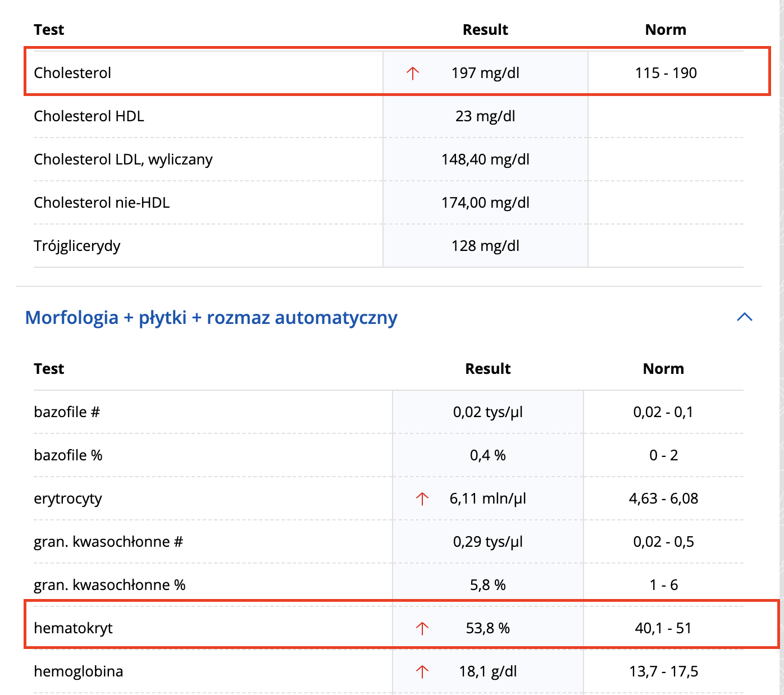Screen dimensions: 784x695
Task: Click the Cholesterol LDL, wyliczany row label
Action: coord(123,159)
